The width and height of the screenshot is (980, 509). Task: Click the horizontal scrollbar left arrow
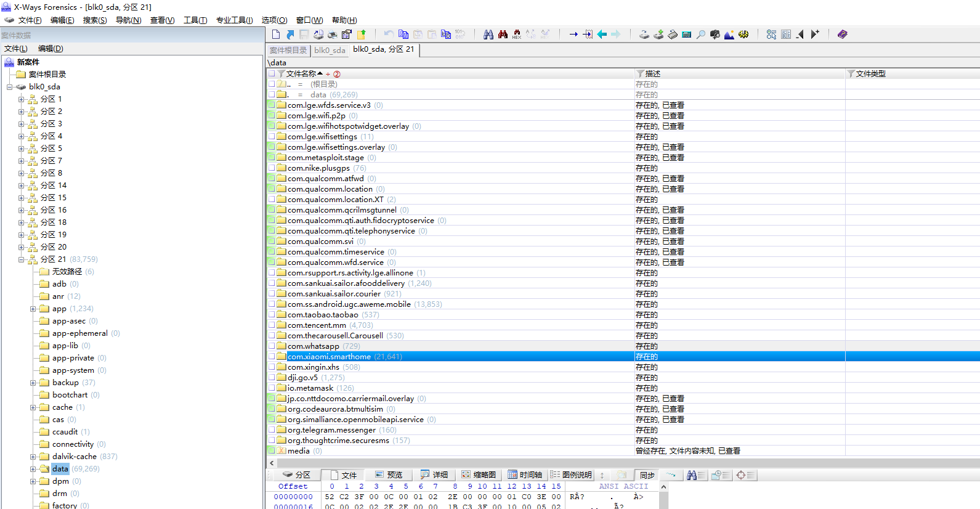(x=272, y=463)
